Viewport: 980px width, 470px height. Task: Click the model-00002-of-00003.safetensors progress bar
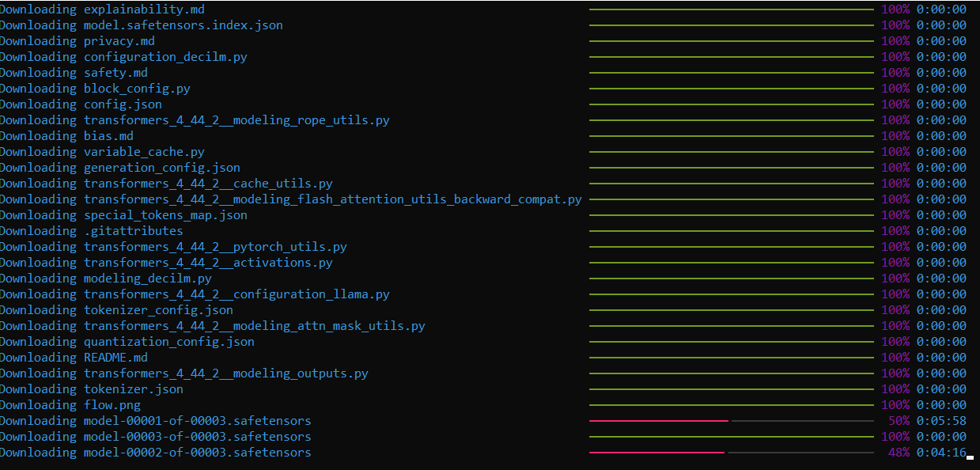click(732, 453)
